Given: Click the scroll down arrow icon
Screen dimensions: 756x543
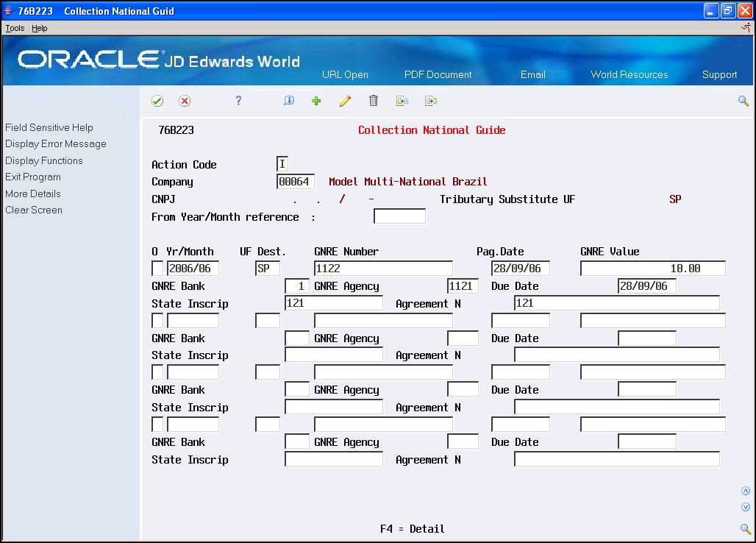Looking at the screenshot, I should click(x=746, y=507).
